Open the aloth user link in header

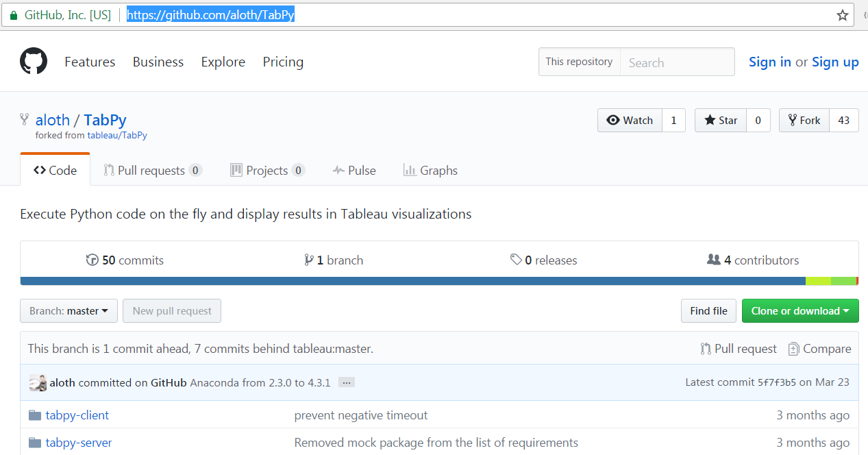tap(53, 120)
